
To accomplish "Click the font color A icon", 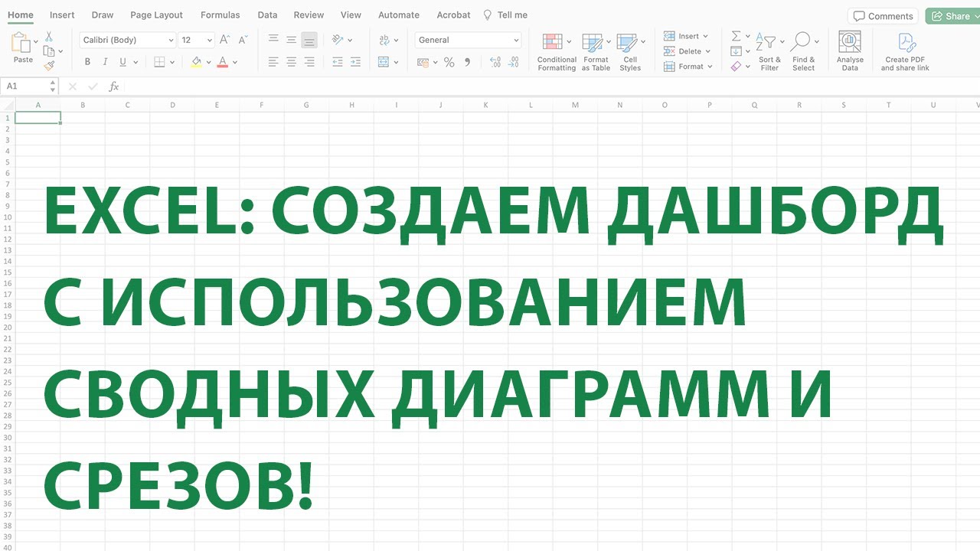I will (x=223, y=62).
